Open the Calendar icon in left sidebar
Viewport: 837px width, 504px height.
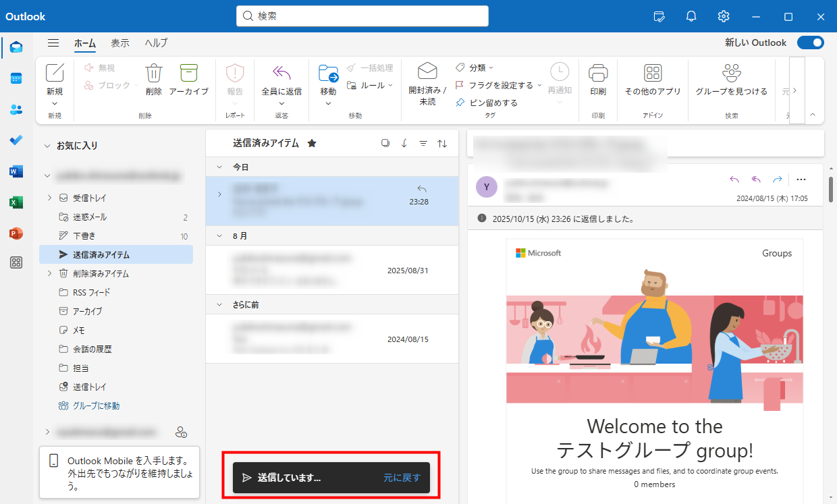pos(16,78)
